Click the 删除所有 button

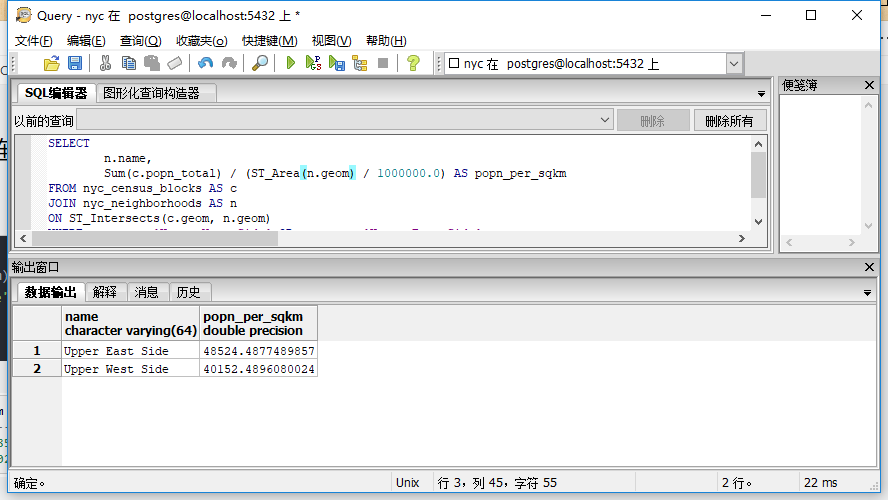coord(730,121)
